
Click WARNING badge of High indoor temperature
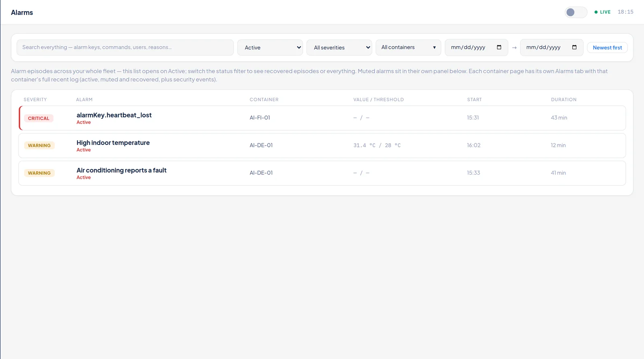pos(39,145)
